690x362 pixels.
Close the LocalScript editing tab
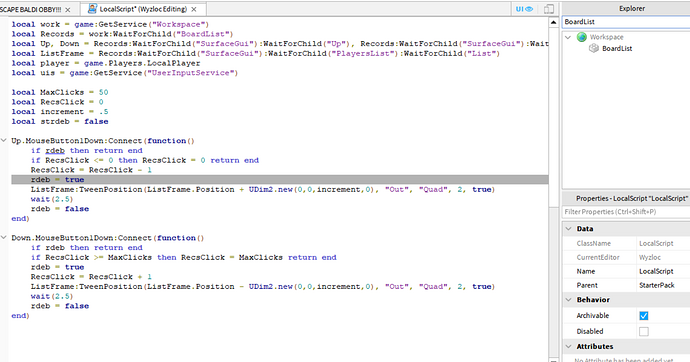point(194,9)
